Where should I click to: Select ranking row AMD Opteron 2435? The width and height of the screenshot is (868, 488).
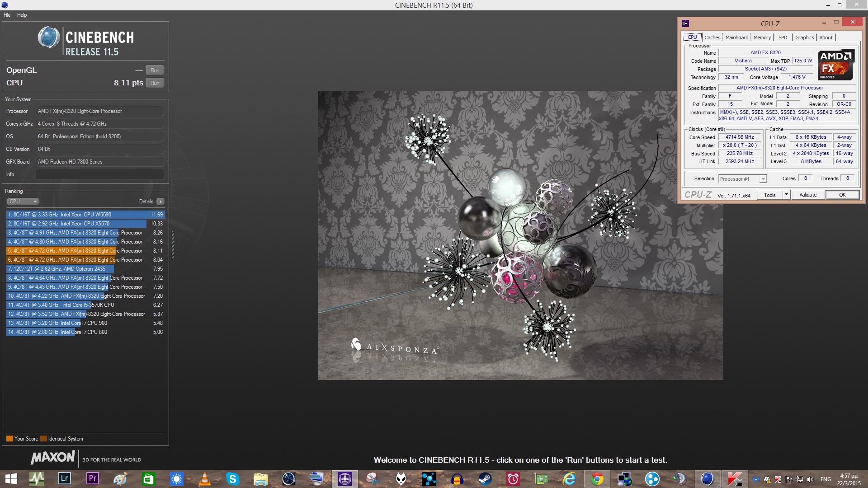pyautogui.click(x=85, y=269)
